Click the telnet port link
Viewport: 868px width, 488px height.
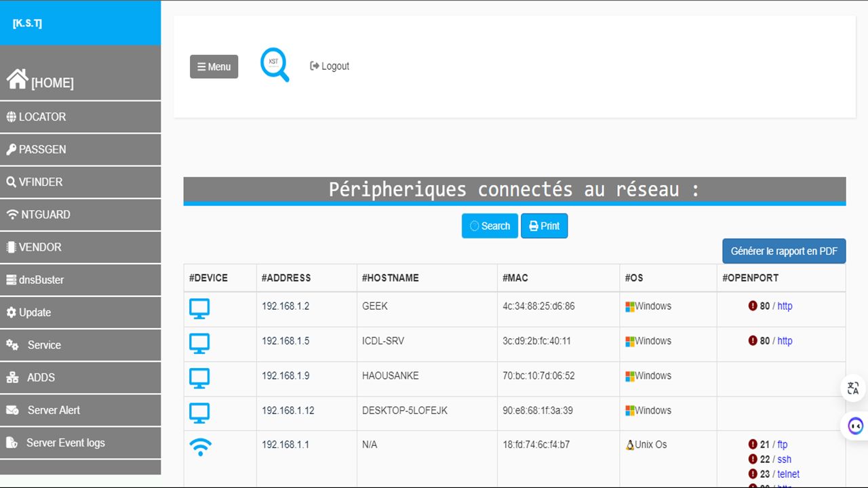coord(788,474)
